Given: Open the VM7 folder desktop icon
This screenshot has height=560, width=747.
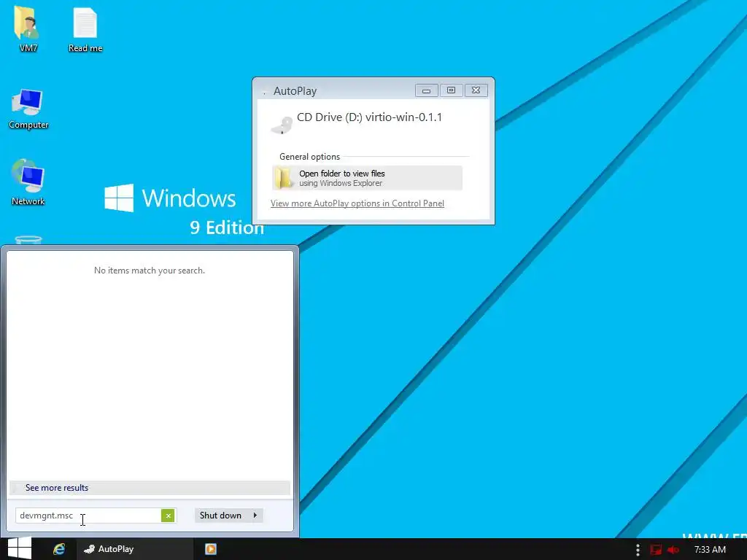Looking at the screenshot, I should 28,28.
